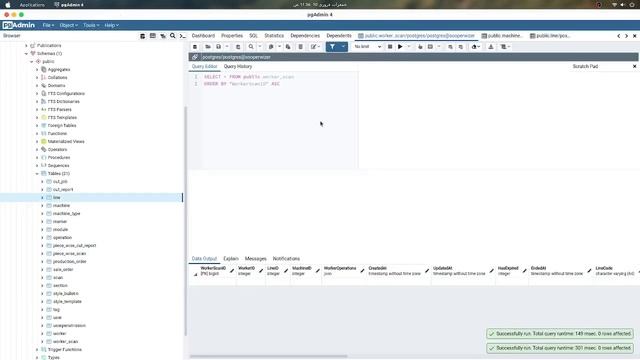The height and width of the screenshot is (360, 640).
Task: Select the Materialized Views tree item
Action: 66,142
